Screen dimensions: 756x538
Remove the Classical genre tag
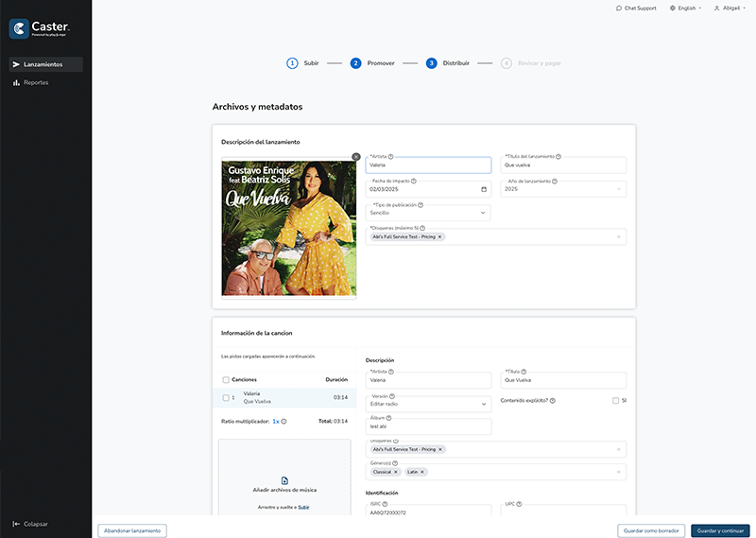point(396,472)
